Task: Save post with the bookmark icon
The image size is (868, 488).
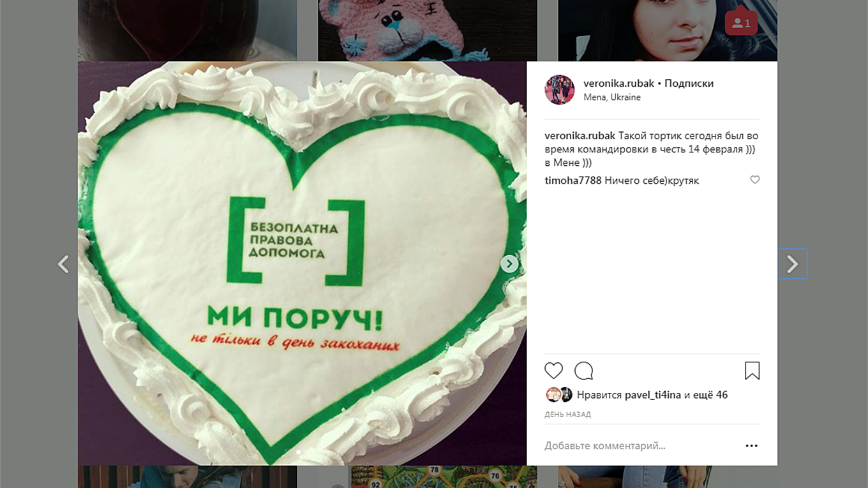Action: [752, 371]
